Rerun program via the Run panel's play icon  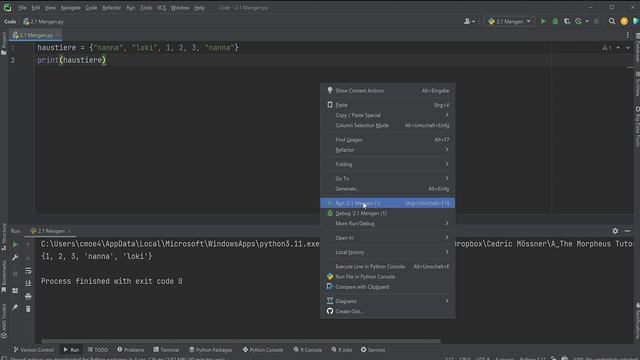pyautogui.click(x=15, y=244)
